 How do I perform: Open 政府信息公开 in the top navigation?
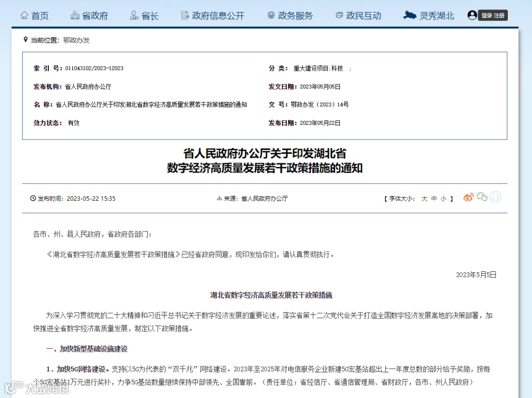coord(213,16)
